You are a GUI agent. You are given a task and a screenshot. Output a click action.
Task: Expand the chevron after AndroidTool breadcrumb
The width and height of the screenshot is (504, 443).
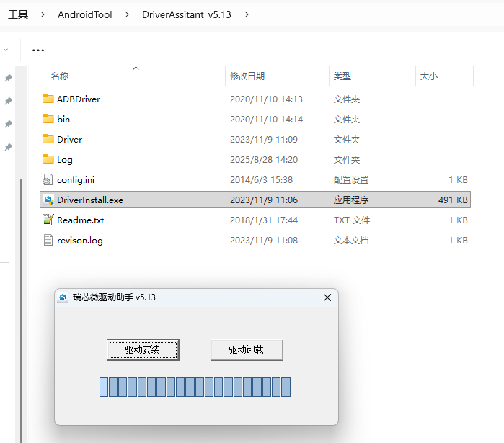coord(127,14)
